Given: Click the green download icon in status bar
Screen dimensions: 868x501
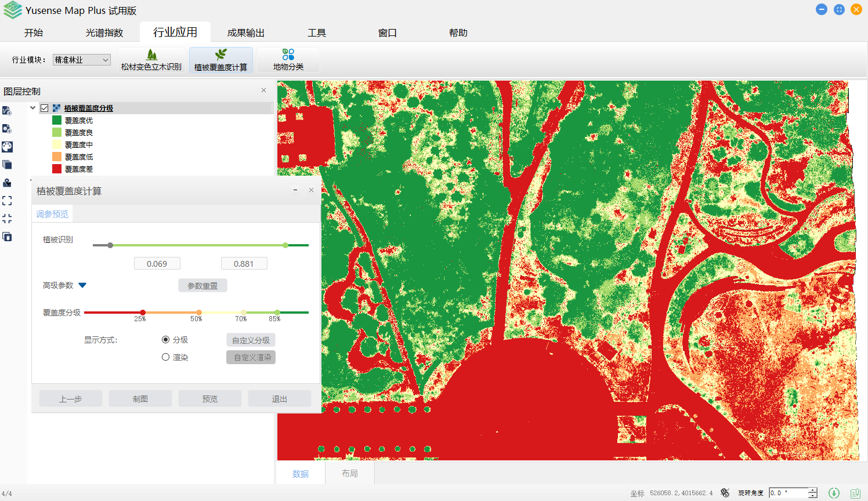Looking at the screenshot, I should tap(834, 493).
